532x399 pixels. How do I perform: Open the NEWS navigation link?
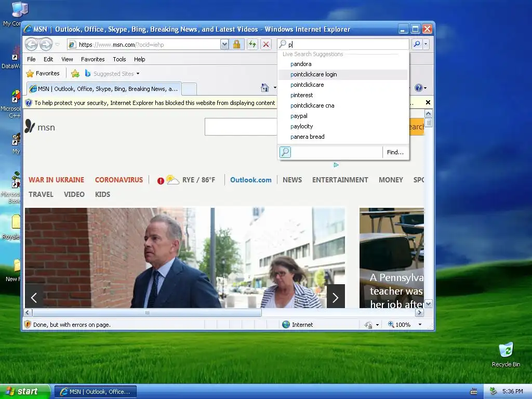(292, 180)
